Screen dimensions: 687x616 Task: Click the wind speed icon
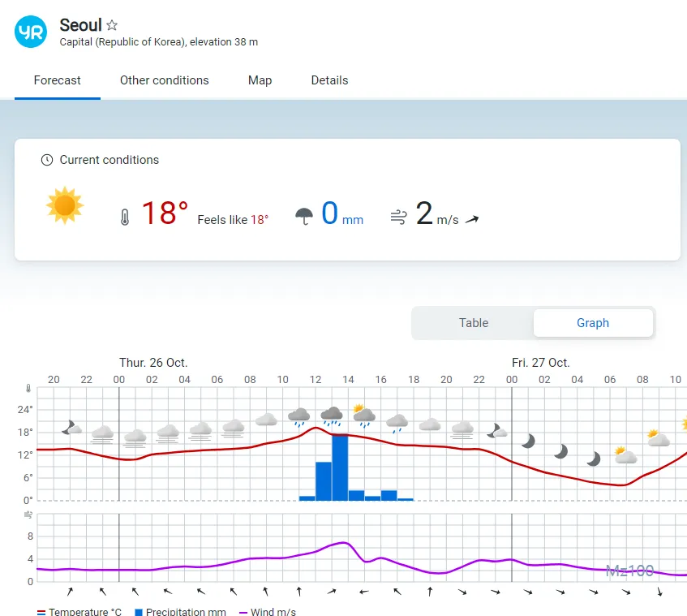(x=398, y=218)
